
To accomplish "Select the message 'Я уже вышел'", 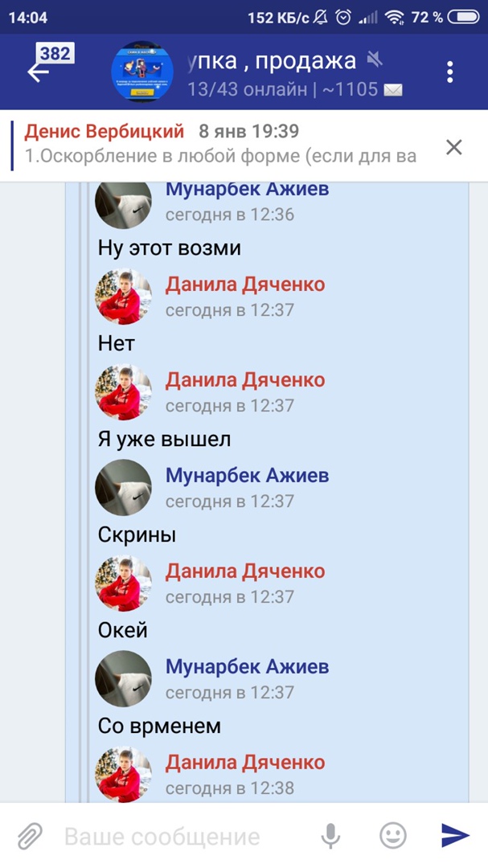I will (164, 440).
